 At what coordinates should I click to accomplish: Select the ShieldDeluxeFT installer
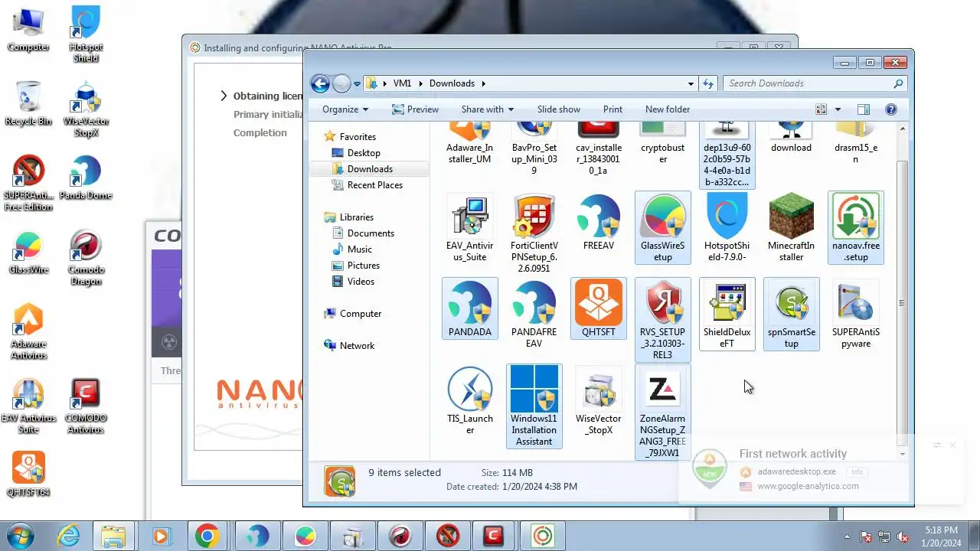727,314
